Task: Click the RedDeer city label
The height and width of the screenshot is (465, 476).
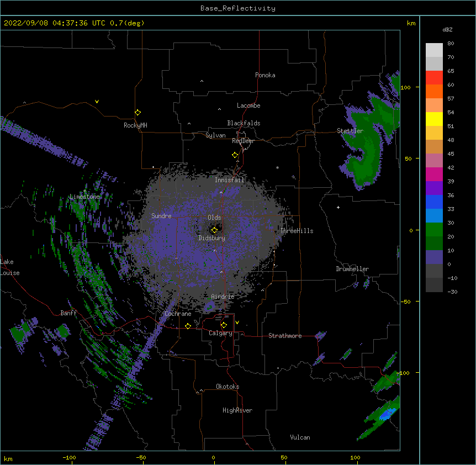Action: click(243, 141)
